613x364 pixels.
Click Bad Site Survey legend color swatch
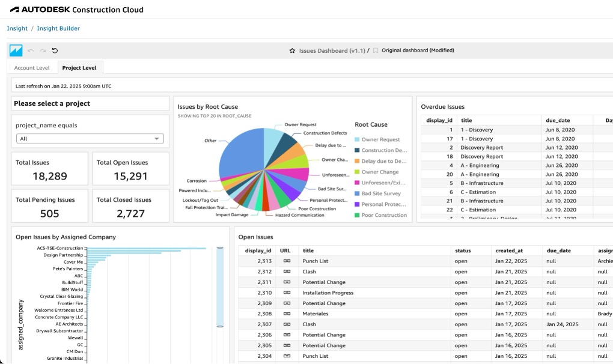point(357,193)
